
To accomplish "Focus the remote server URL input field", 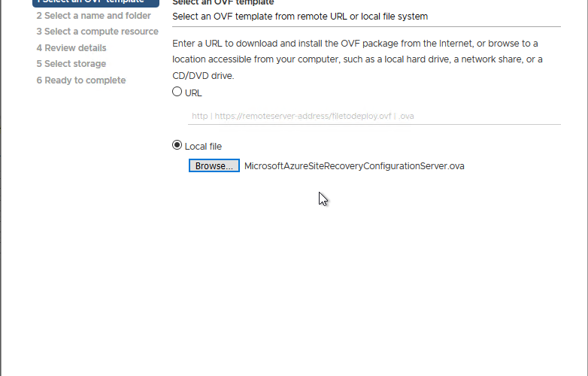I will (x=374, y=117).
